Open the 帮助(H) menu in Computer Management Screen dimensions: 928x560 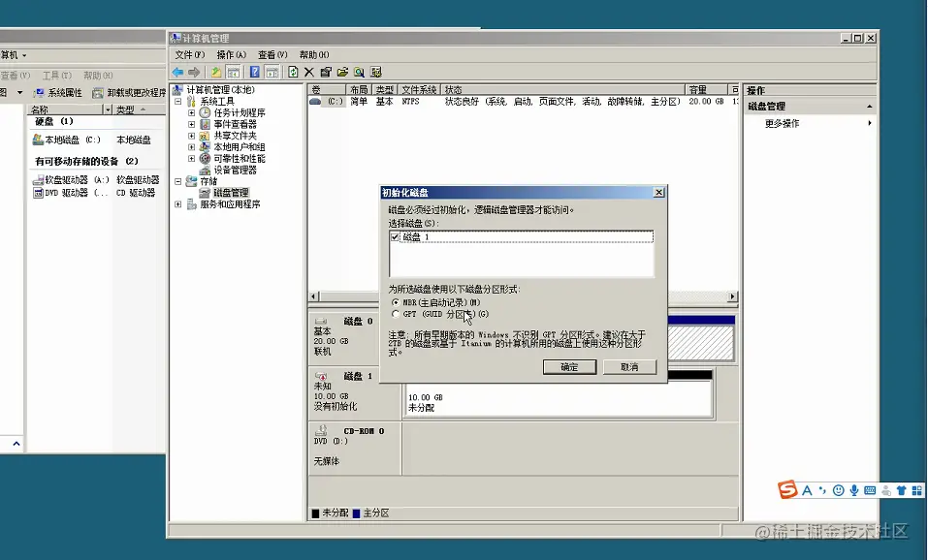[313, 54]
